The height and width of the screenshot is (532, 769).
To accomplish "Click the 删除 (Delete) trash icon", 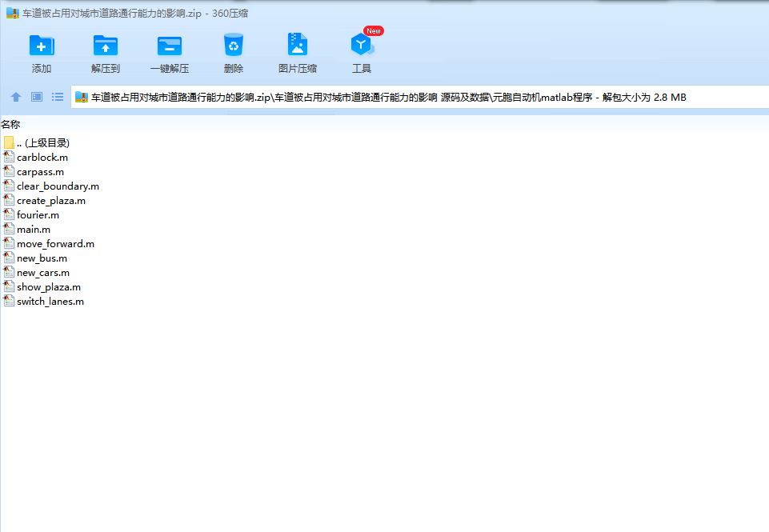I will (x=234, y=45).
